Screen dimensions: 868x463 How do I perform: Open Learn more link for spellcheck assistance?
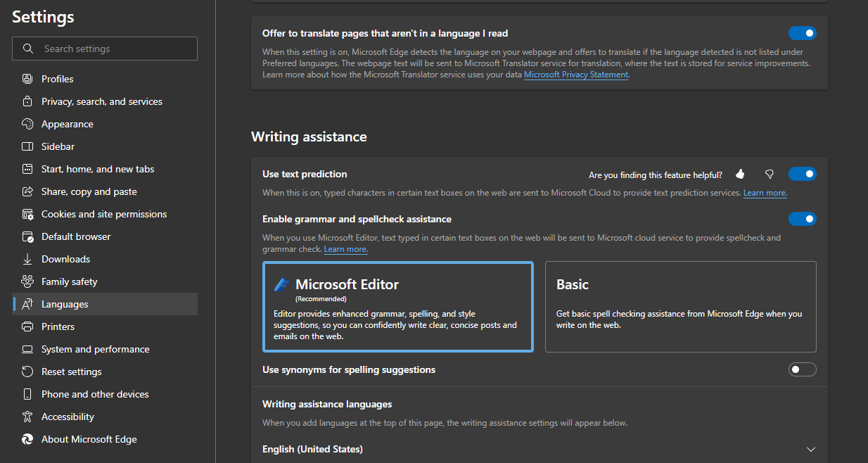click(345, 249)
